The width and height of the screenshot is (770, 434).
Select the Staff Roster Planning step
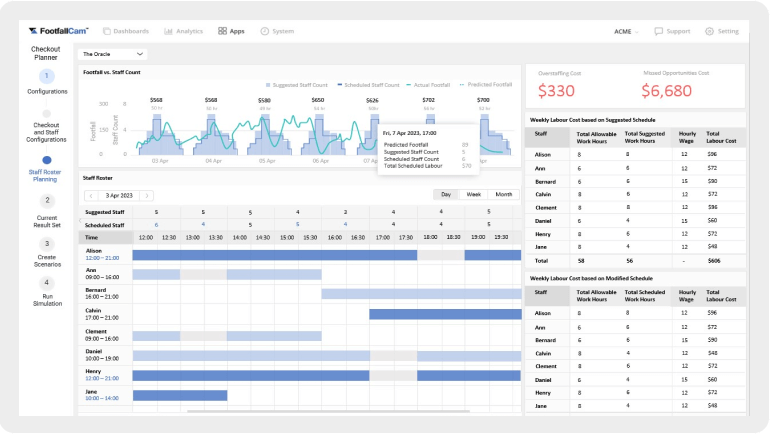[x=45, y=175]
